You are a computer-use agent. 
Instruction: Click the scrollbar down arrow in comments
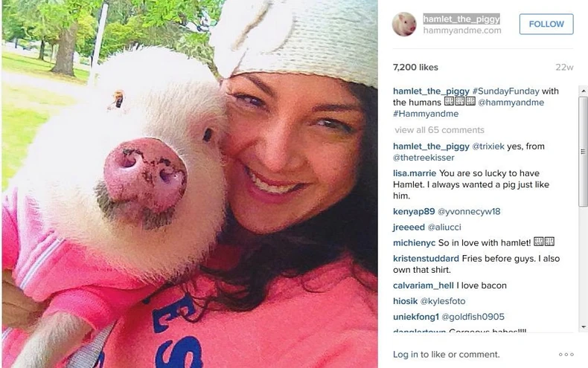click(x=583, y=327)
